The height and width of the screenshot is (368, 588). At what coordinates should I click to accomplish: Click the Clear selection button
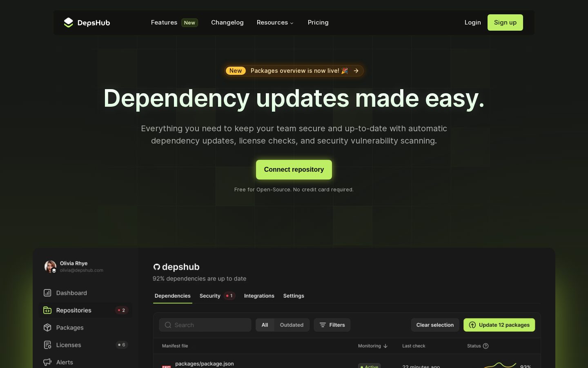click(x=435, y=325)
